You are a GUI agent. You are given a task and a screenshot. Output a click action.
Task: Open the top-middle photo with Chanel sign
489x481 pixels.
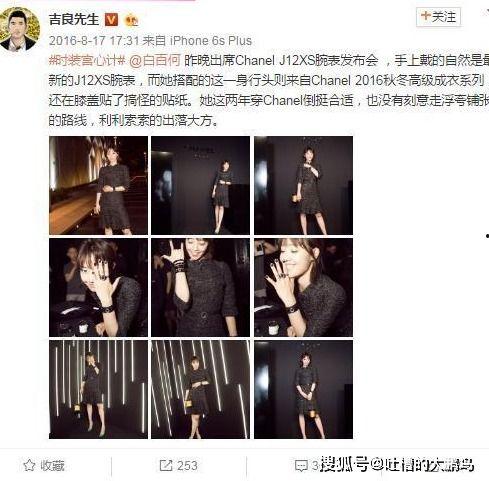(200, 185)
